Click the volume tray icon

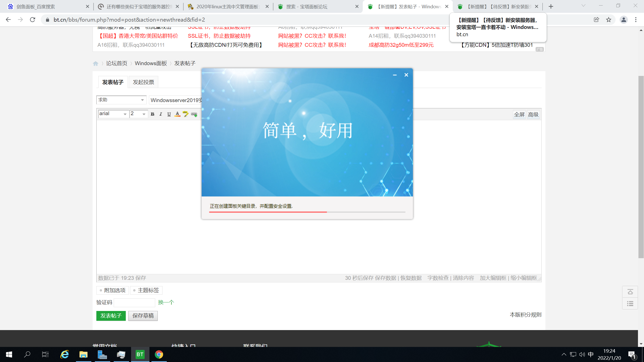(x=582, y=354)
